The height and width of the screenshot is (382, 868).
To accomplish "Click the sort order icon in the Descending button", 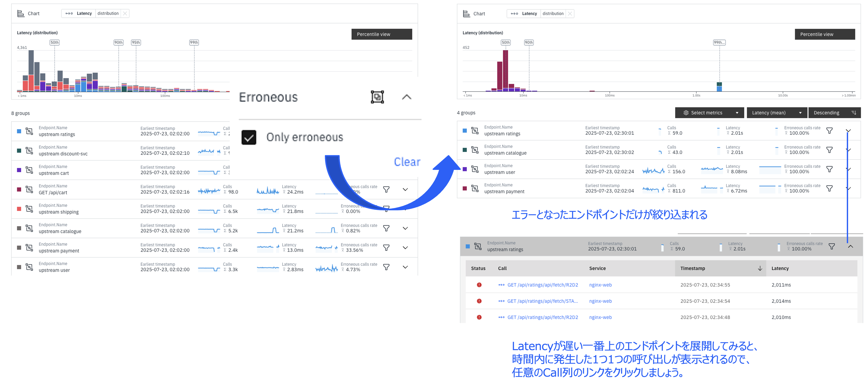I will pos(853,113).
